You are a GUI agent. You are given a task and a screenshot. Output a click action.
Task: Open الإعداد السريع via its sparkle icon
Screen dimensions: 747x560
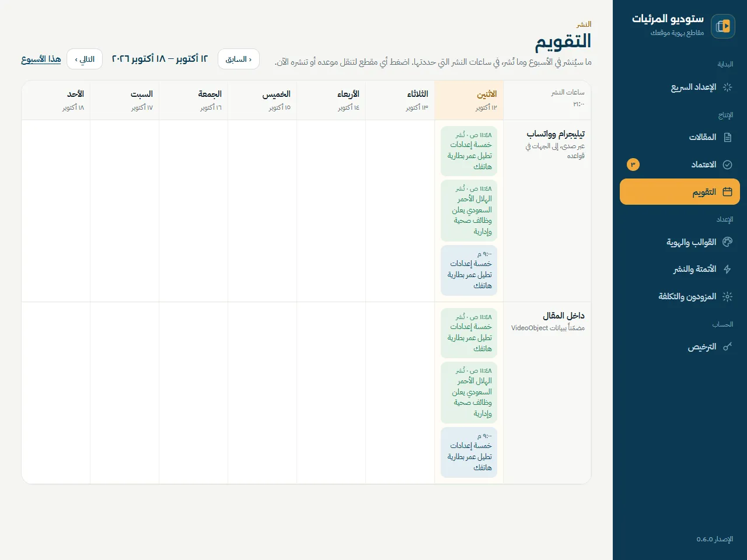[x=727, y=87]
